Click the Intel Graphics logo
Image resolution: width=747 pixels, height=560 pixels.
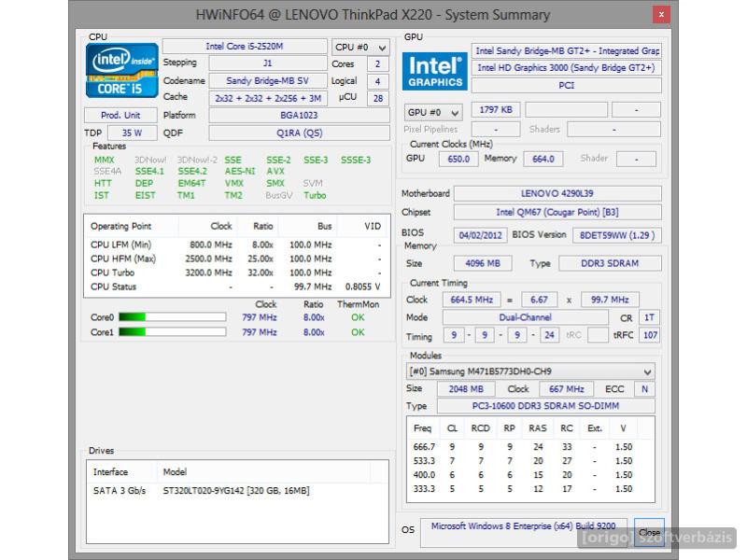click(434, 72)
